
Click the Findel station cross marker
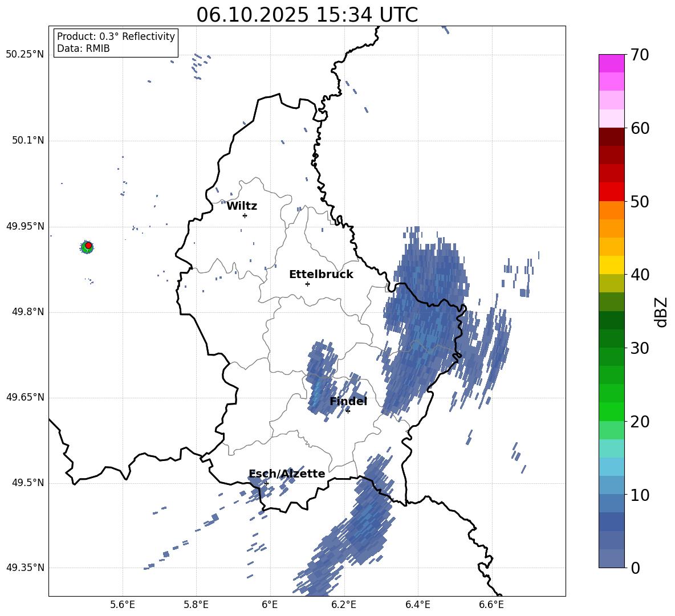[x=348, y=411]
